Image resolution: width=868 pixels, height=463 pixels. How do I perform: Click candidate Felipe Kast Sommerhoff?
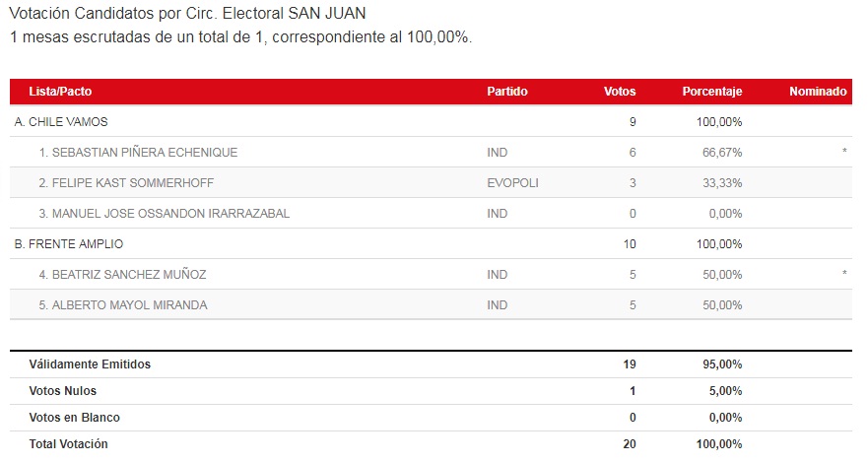click(126, 183)
